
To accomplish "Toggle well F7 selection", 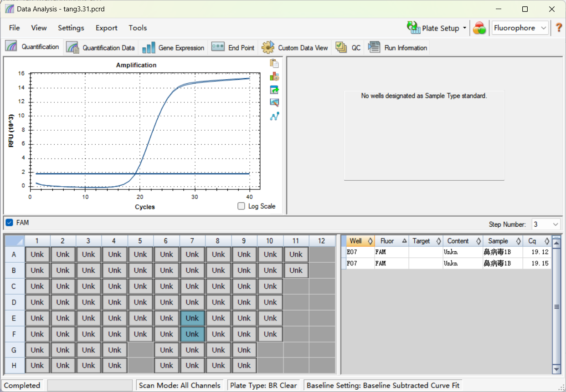I will 192,334.
